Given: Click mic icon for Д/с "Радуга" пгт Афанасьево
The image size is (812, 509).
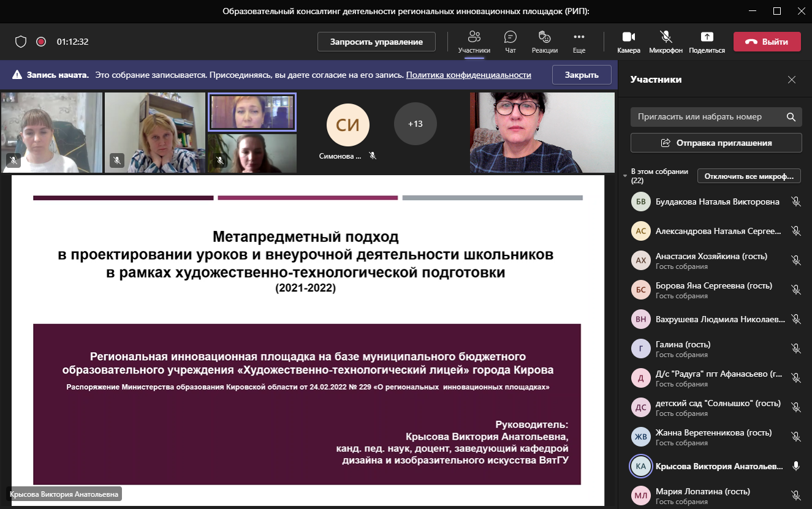Looking at the screenshot, I should [x=795, y=378].
